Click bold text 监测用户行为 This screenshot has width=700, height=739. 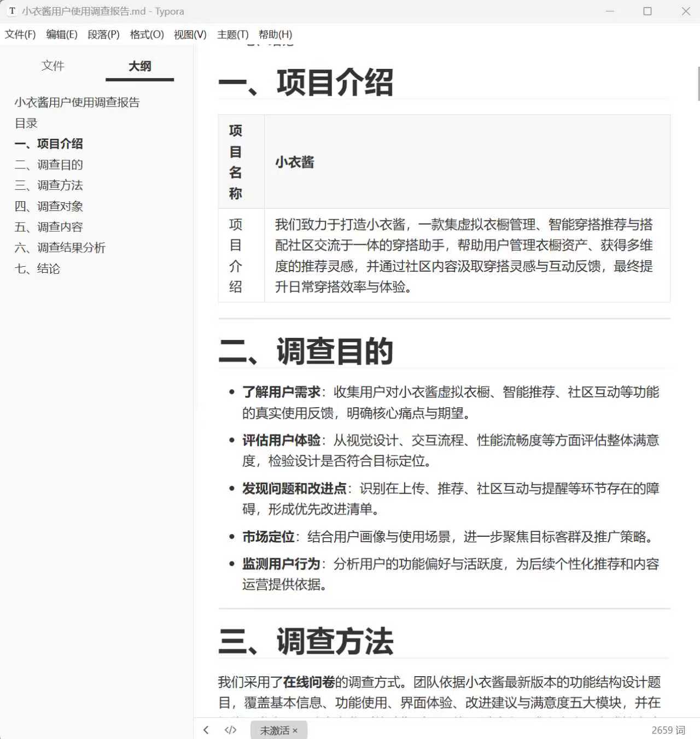pos(281,564)
